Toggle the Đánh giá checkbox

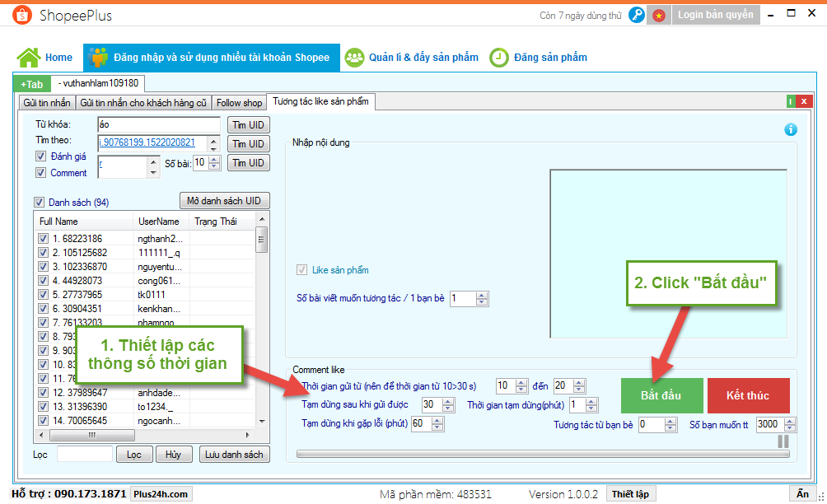coord(40,156)
